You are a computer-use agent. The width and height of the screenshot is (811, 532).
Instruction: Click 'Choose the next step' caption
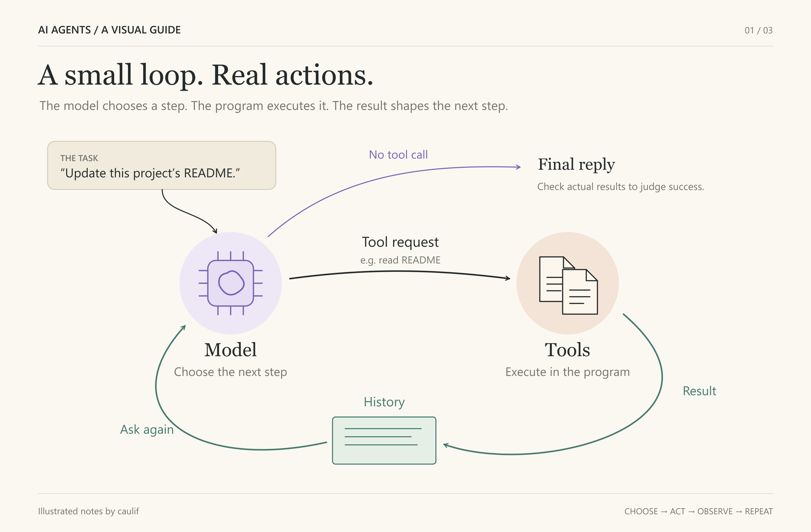coord(230,372)
